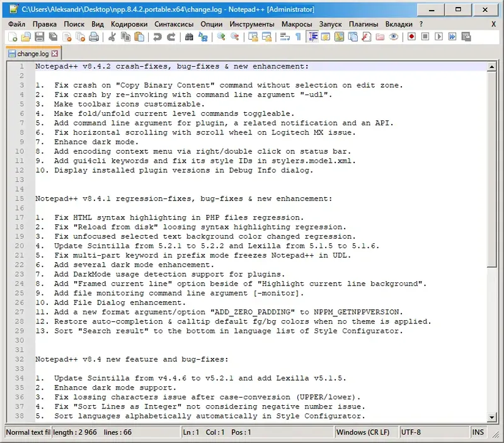
Task: Open the Запуск menu
Action: (x=330, y=24)
